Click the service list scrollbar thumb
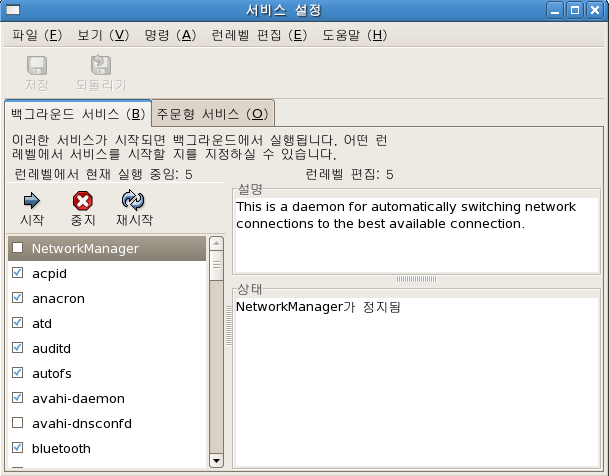 (x=216, y=265)
